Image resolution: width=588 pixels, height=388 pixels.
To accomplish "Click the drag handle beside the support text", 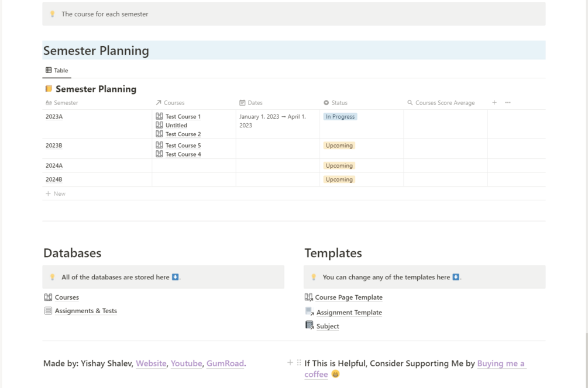I will [299, 363].
